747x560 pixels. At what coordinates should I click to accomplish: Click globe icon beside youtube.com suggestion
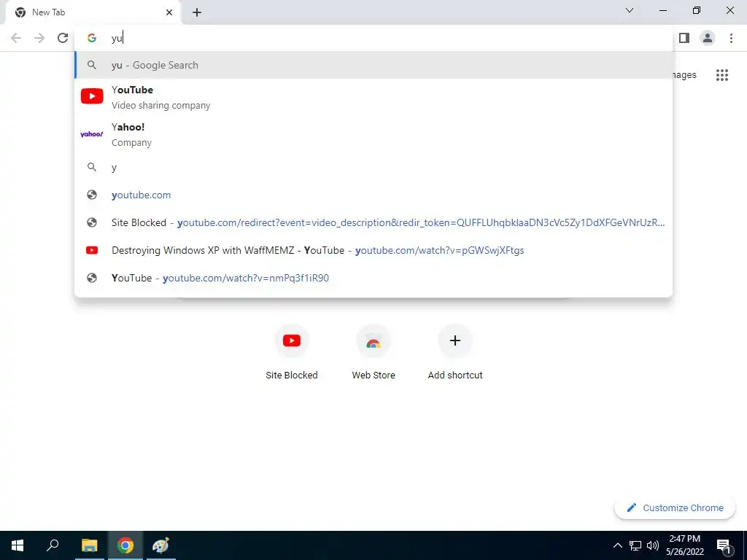92,195
